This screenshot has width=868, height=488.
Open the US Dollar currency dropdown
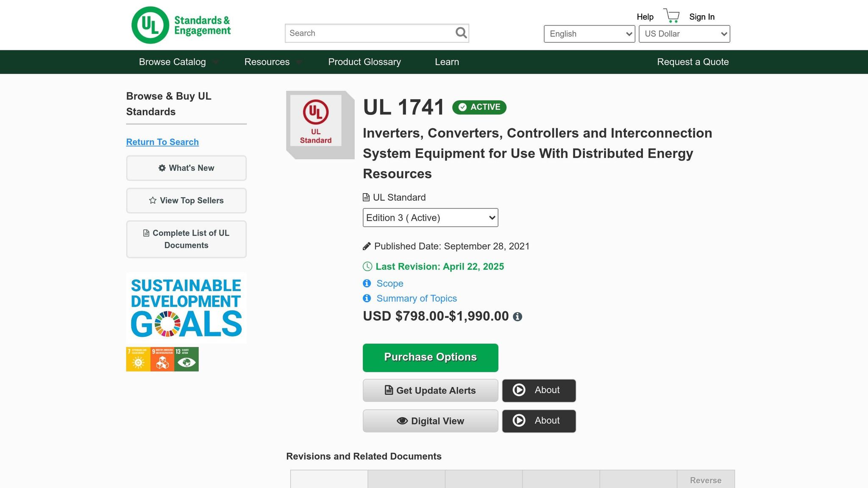click(684, 34)
